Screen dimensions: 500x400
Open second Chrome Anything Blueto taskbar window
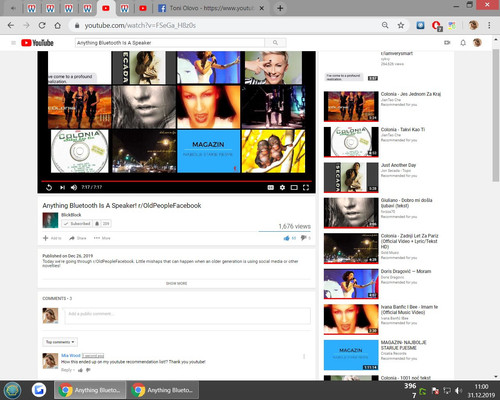(163, 390)
